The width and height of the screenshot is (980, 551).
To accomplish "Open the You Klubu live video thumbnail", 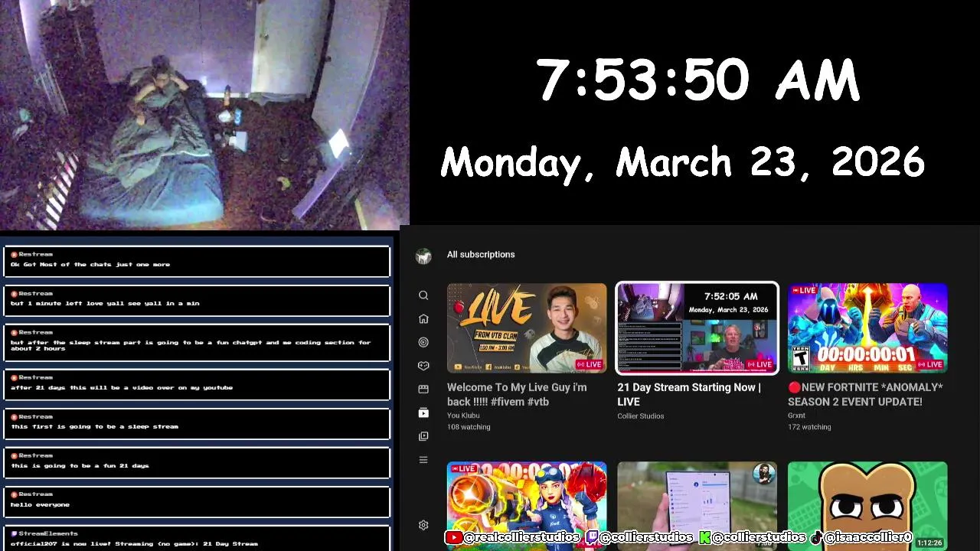I will 527,328.
